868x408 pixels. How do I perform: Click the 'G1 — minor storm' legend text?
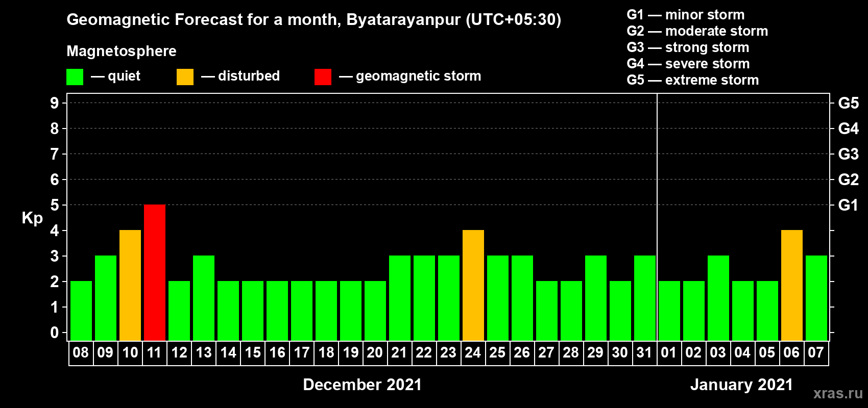click(x=686, y=15)
